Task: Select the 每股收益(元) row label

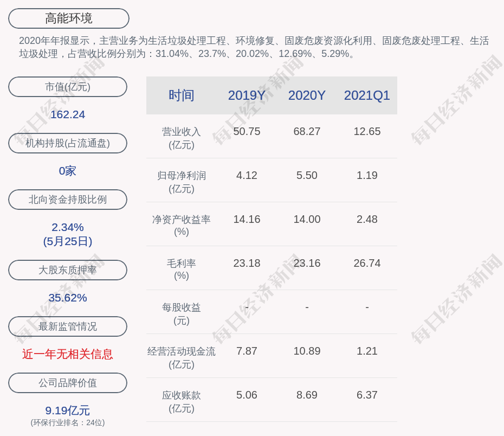Action: point(182,314)
